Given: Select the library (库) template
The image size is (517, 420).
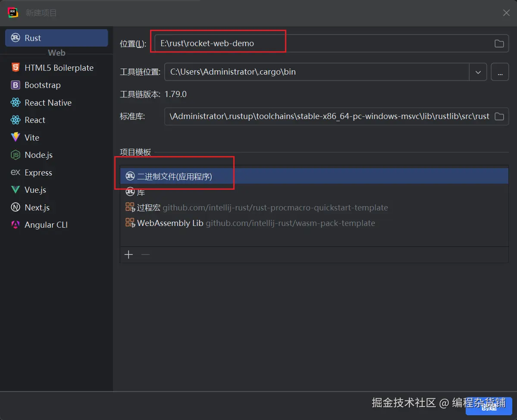Looking at the screenshot, I should [314, 192].
